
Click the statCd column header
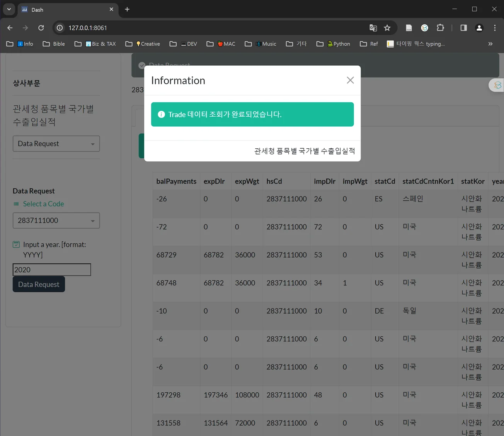[x=385, y=181]
